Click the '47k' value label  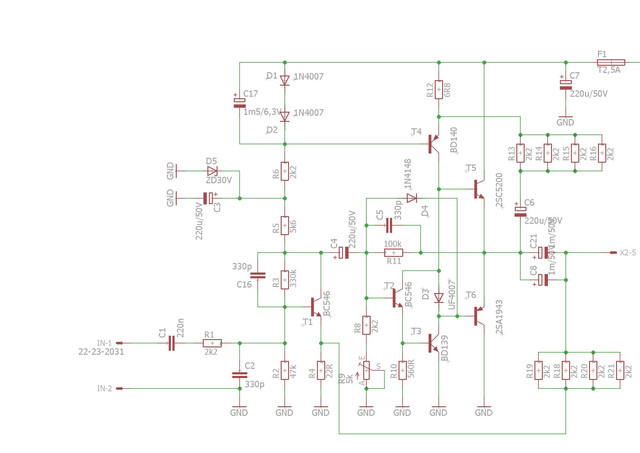293,371
